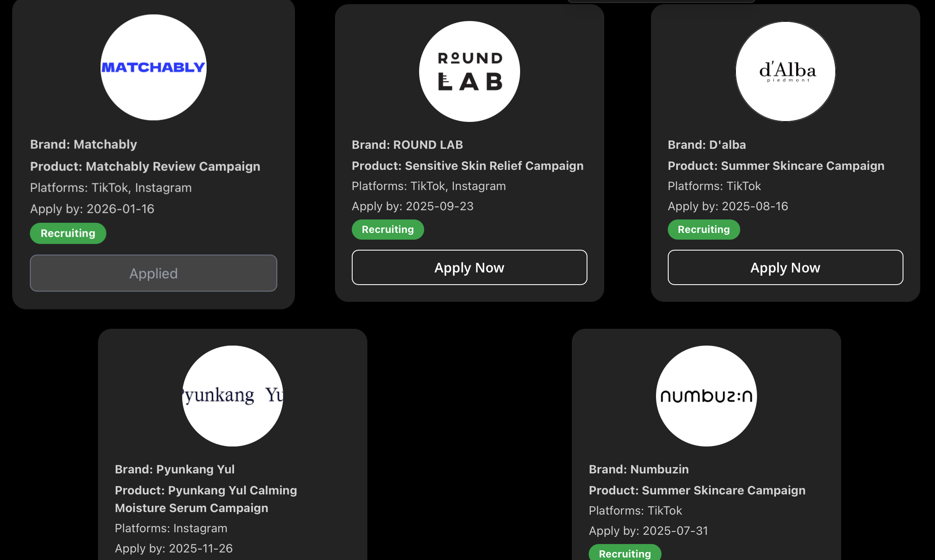This screenshot has width=935, height=560.
Task: Click the Matchably brand logo
Action: click(154, 67)
